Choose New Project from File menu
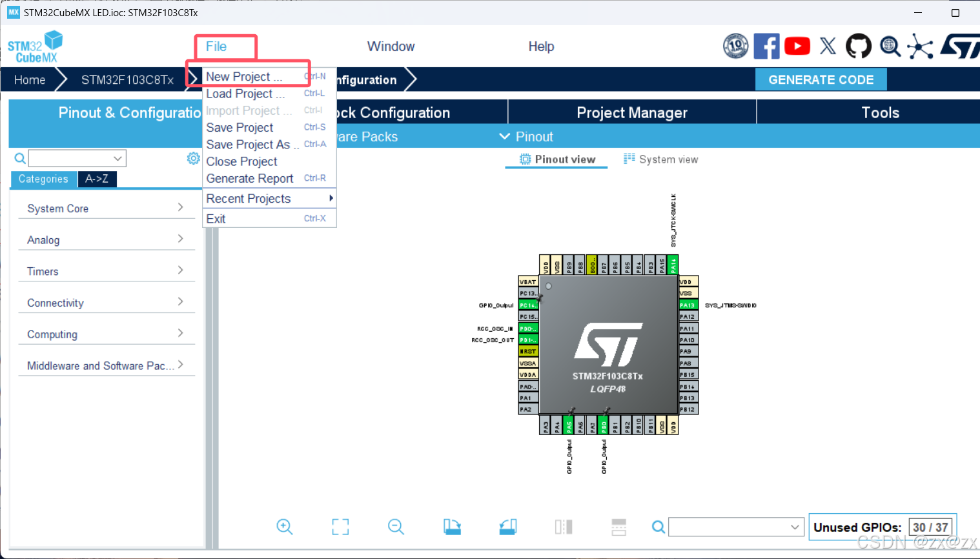Screen dimensions: 980x559 coord(269,77)
